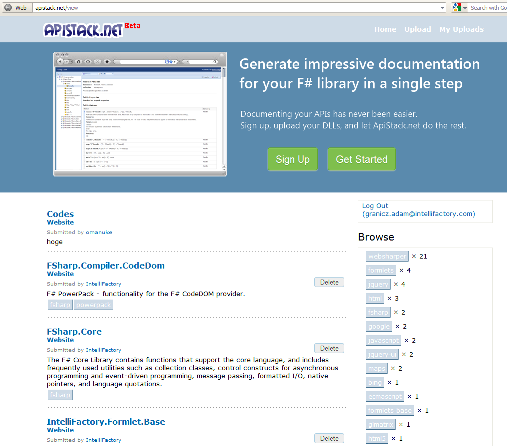
Task: Open the FSharp.Compiler.CodeDom title link
Action: click(x=106, y=266)
